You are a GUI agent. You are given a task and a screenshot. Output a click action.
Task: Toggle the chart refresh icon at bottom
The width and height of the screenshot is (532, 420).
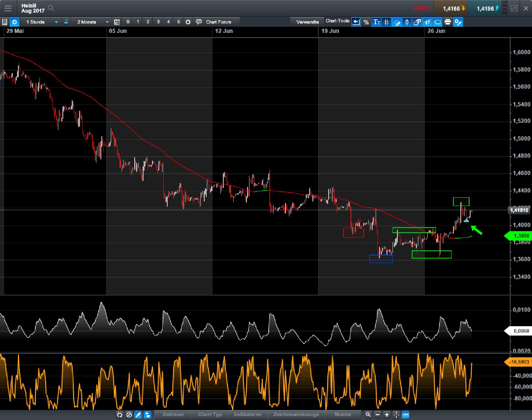pyautogui.click(x=120, y=415)
